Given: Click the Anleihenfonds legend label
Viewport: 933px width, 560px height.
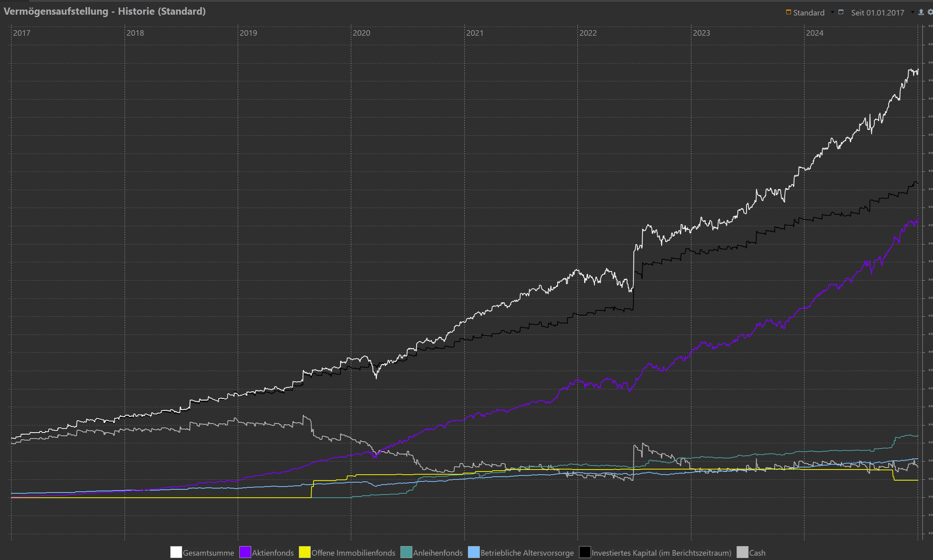Looking at the screenshot, I should click(x=438, y=552).
